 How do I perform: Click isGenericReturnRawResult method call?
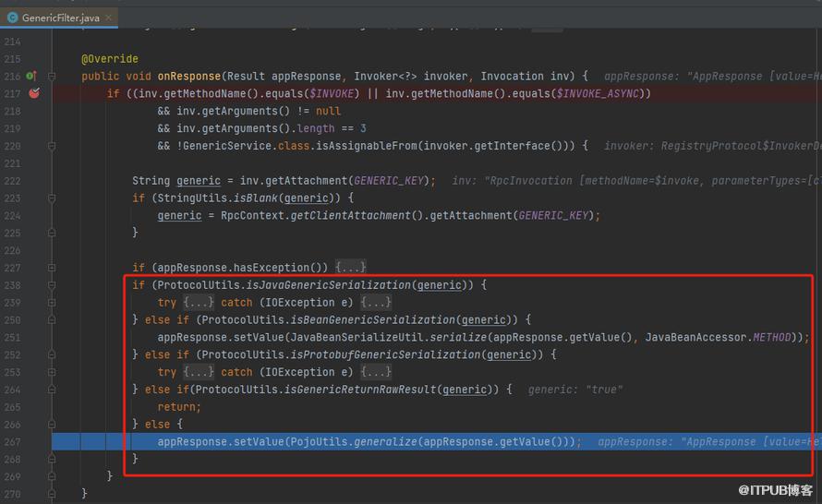[360, 390]
